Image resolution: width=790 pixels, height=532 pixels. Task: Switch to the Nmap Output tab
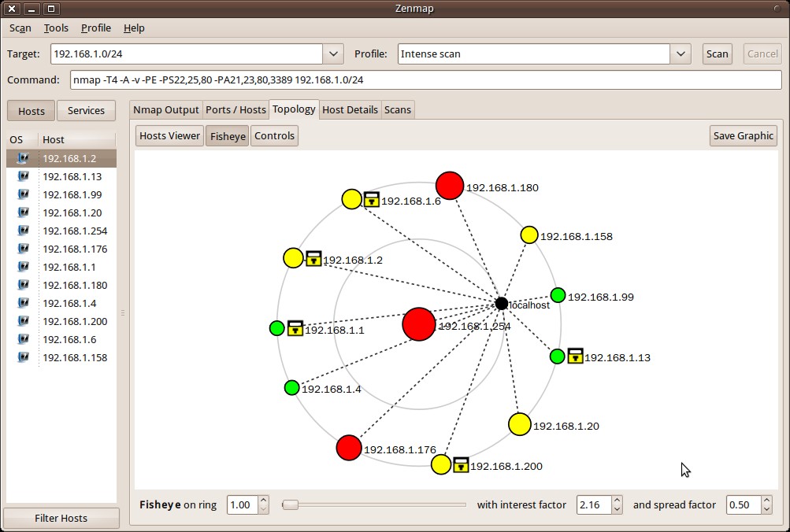pyautogui.click(x=165, y=109)
